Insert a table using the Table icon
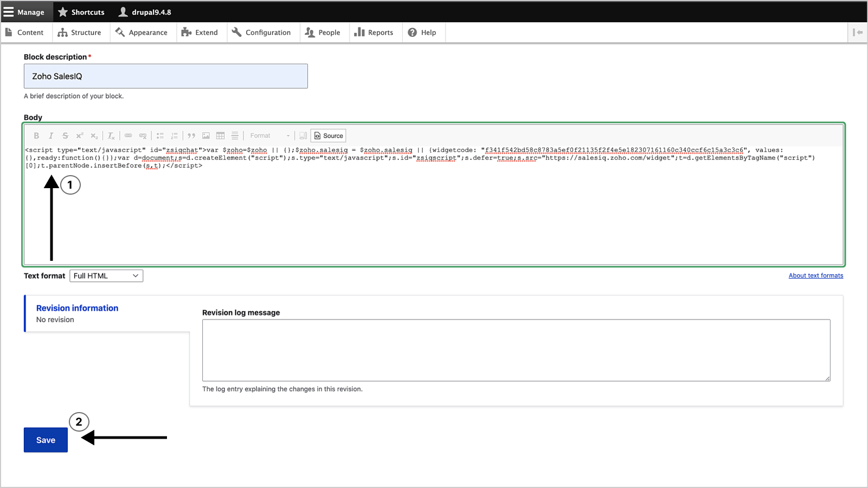The height and width of the screenshot is (488, 868). click(221, 136)
